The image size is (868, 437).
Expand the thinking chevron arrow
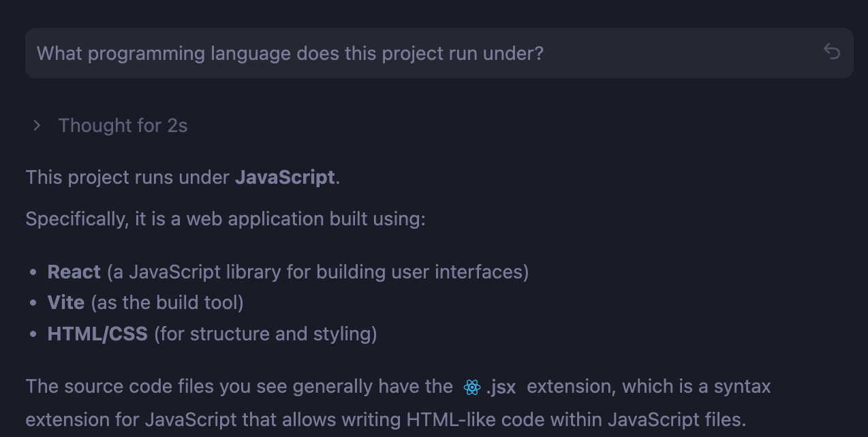coord(37,125)
